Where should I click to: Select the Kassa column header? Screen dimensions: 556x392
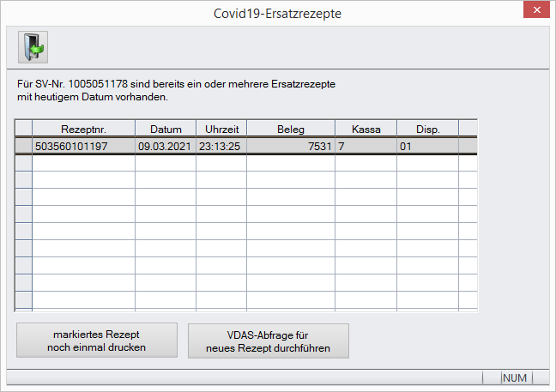(x=366, y=129)
